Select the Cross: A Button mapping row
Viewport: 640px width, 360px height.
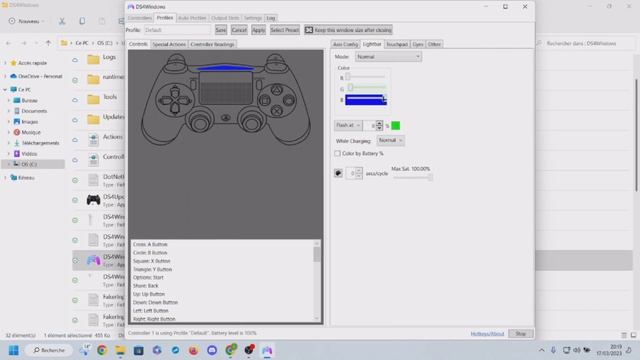(x=150, y=244)
